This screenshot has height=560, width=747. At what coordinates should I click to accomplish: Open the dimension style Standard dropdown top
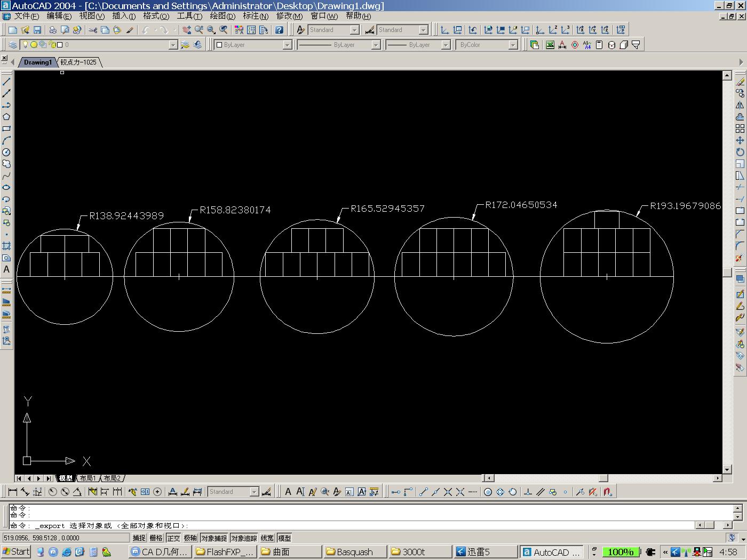[423, 30]
